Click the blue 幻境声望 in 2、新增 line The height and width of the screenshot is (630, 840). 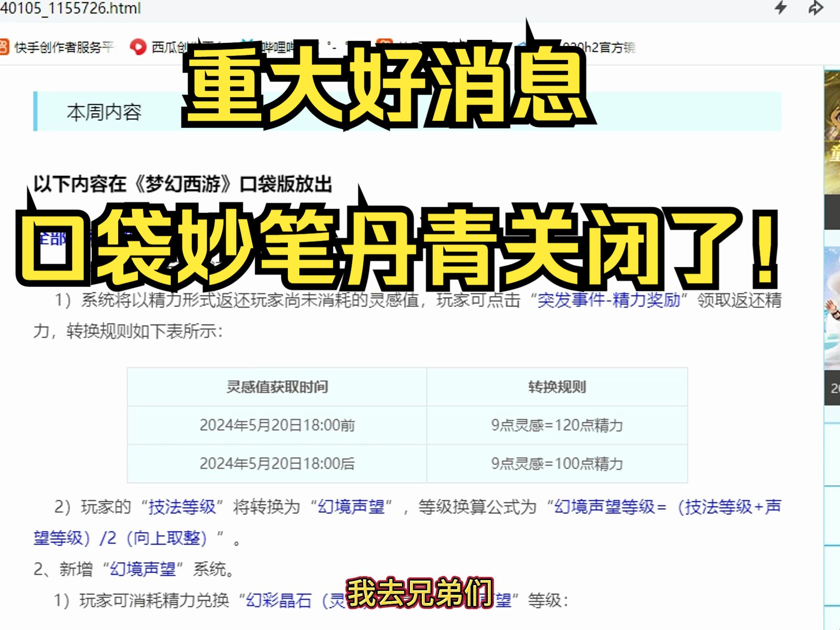(143, 569)
